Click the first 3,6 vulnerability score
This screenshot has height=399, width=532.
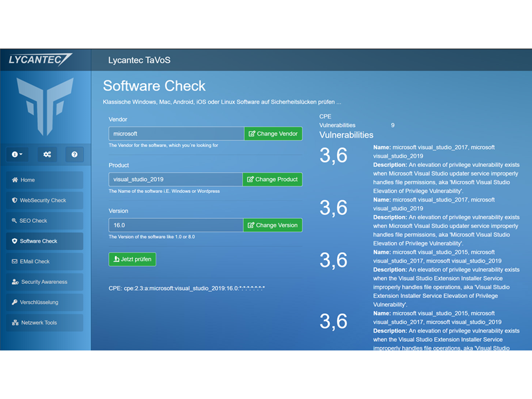(x=334, y=156)
